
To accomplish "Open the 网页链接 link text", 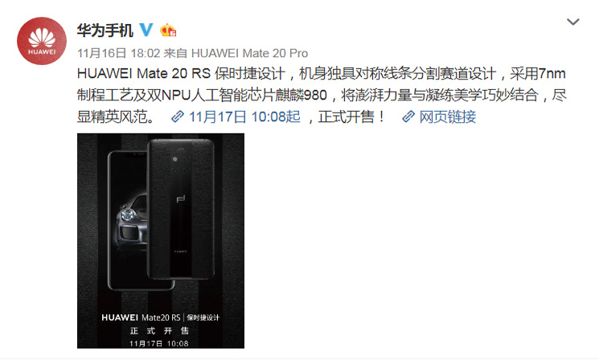I will pyautogui.click(x=448, y=117).
